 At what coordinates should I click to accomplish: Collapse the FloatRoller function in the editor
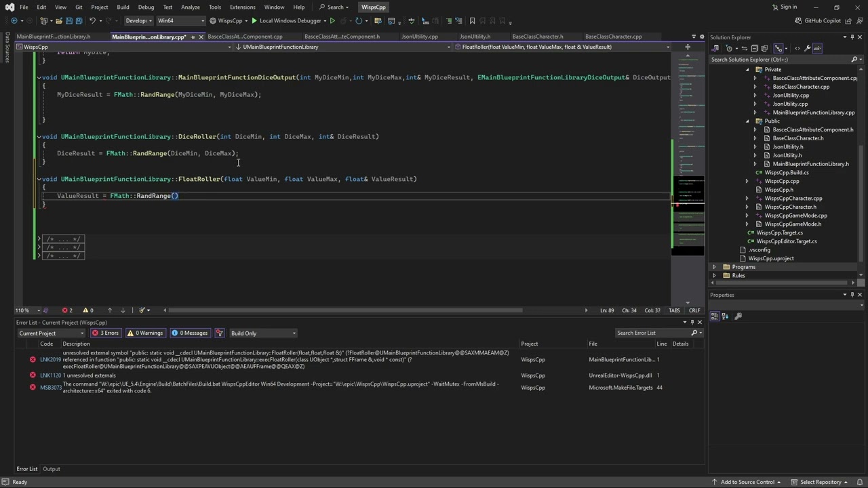coord(39,179)
